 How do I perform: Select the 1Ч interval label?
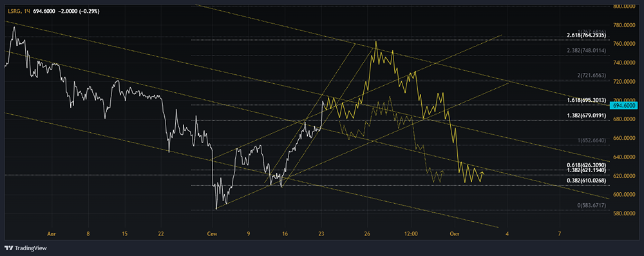pyautogui.click(x=26, y=11)
